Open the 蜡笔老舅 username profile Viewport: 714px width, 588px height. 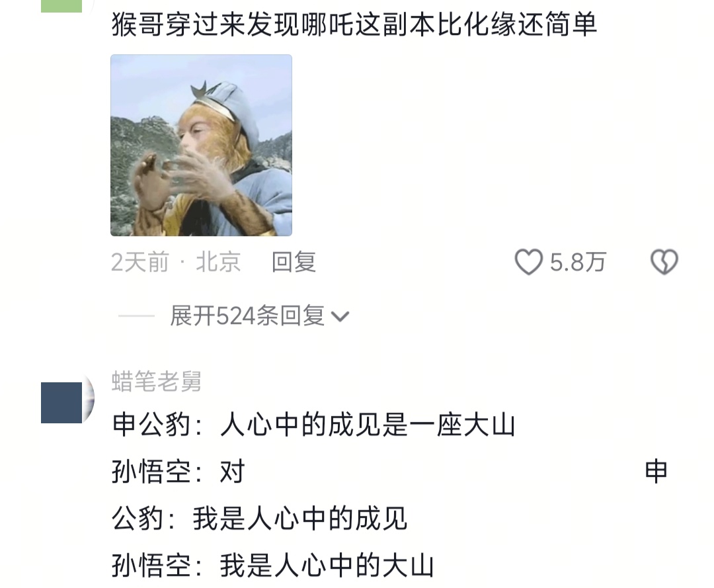[x=156, y=381]
